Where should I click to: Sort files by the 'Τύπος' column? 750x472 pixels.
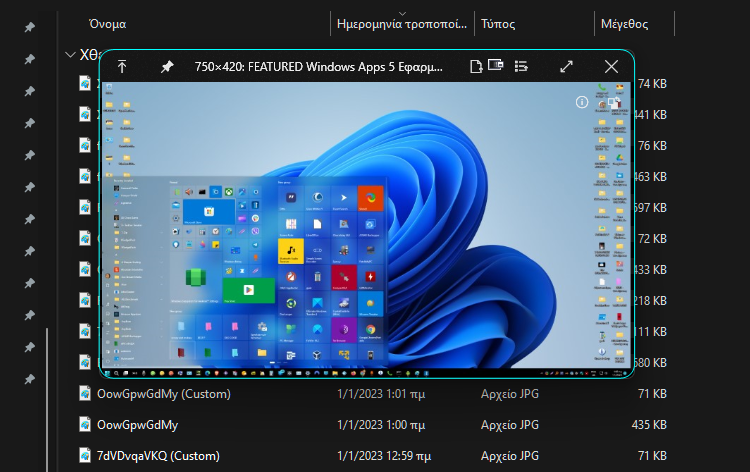click(x=498, y=24)
